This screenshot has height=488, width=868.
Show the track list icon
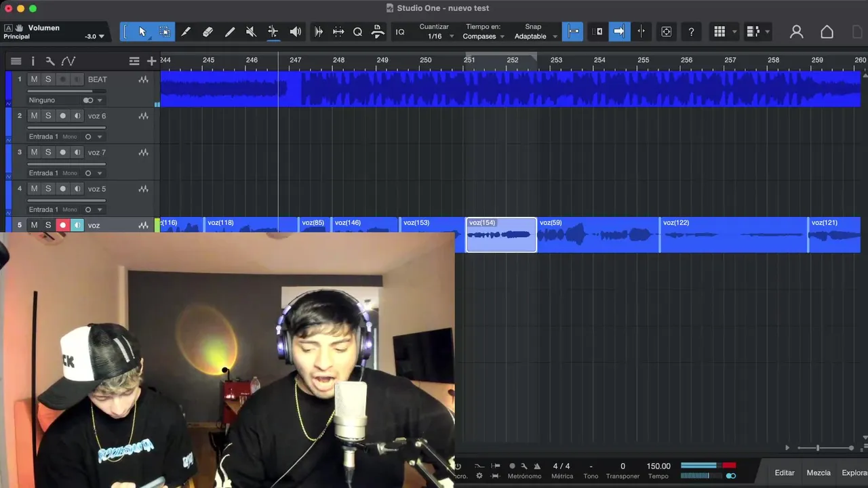(x=16, y=61)
